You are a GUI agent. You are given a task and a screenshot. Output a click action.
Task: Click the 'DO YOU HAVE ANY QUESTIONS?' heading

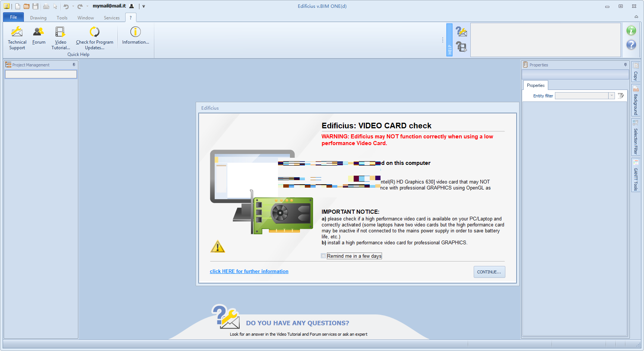[298, 323]
